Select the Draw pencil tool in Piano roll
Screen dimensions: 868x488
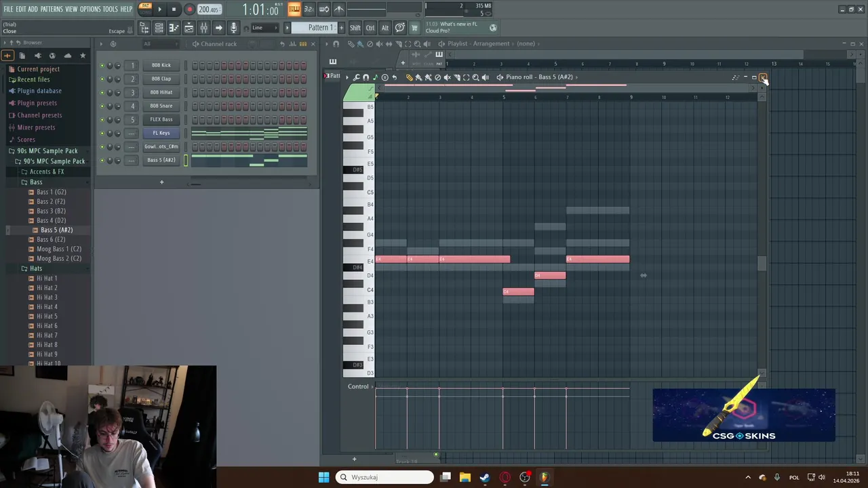coord(409,77)
